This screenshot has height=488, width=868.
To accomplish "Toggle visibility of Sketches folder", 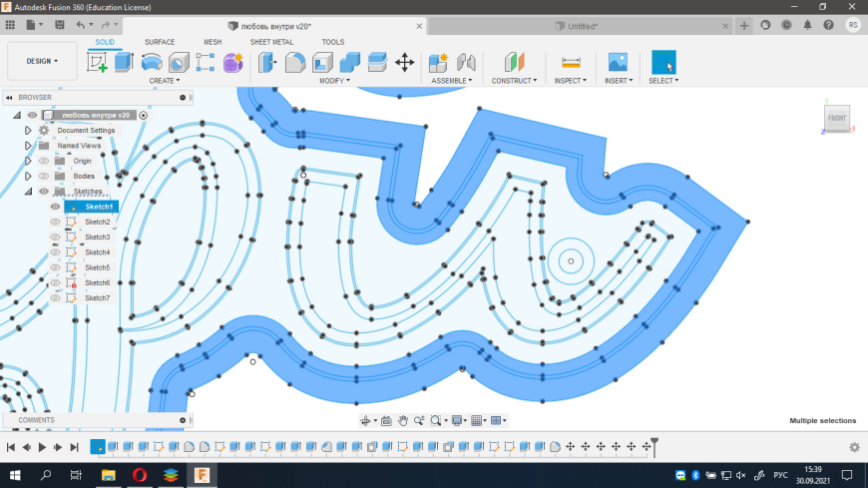I will tap(44, 191).
